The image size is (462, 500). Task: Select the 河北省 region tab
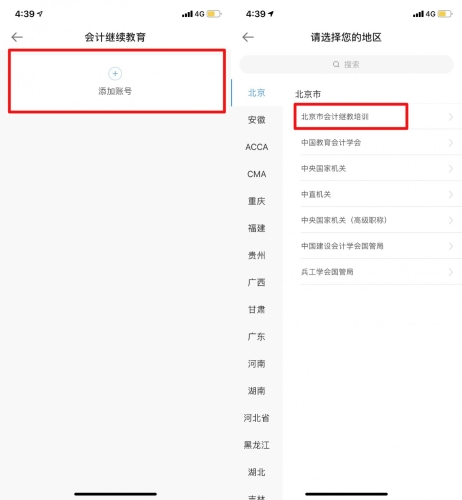[x=256, y=418]
